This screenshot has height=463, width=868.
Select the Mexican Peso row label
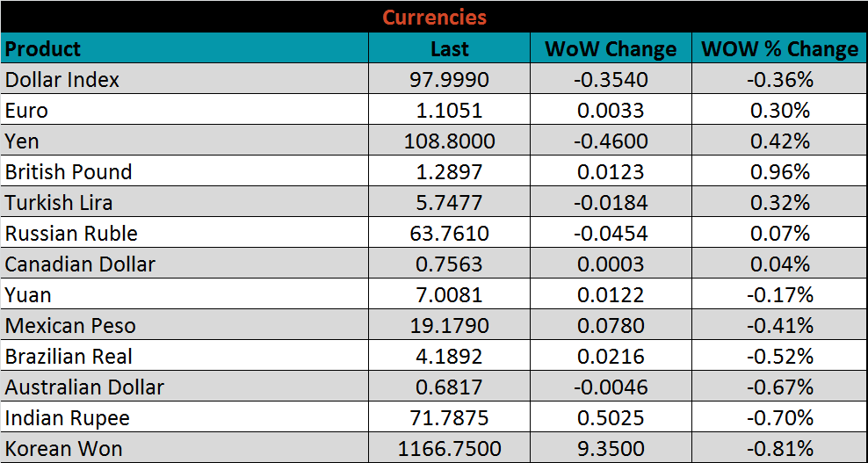(70, 326)
